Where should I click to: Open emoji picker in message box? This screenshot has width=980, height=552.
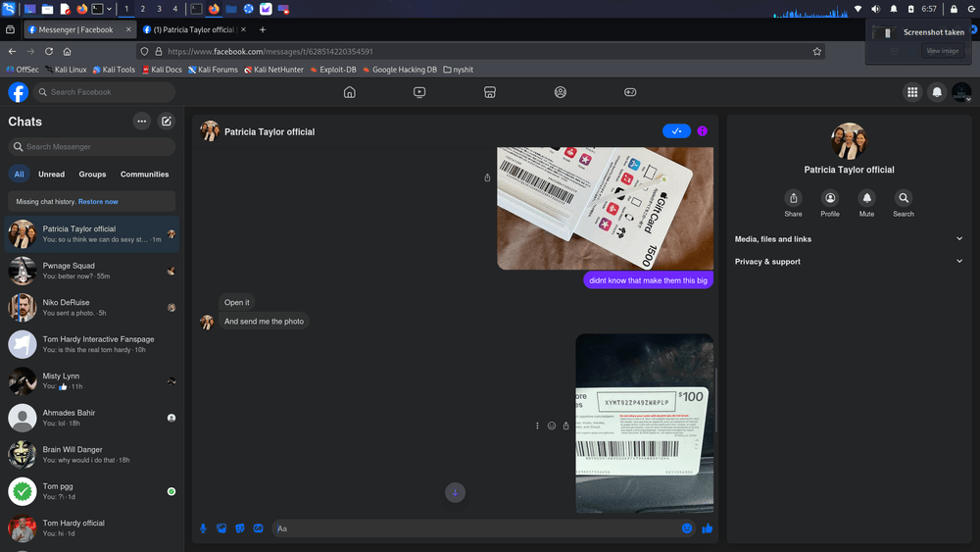[687, 528]
